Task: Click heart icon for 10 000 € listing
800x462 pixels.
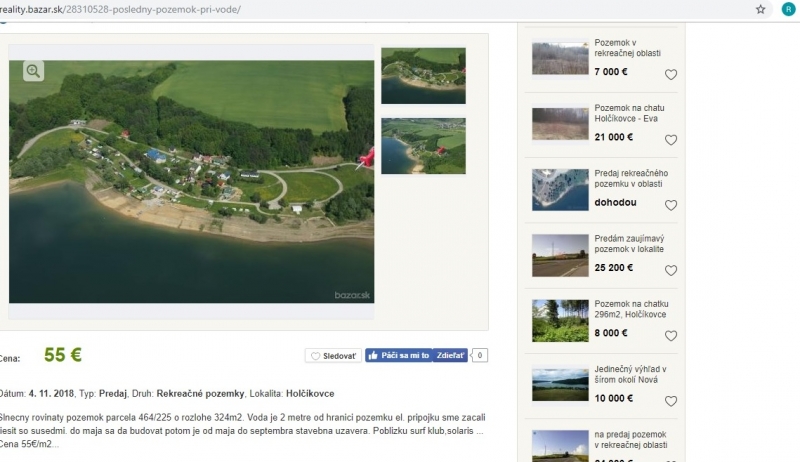Action: point(671,401)
